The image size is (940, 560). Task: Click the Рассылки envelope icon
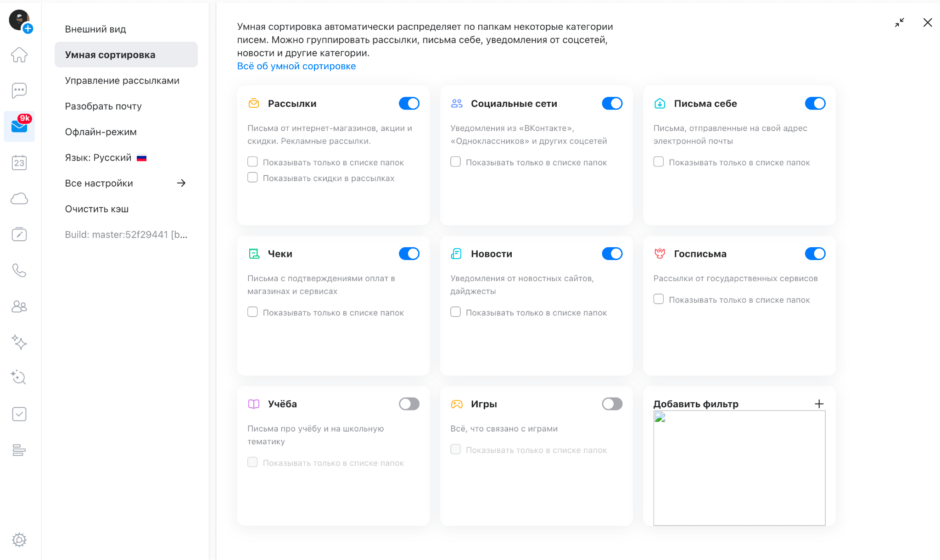[254, 104]
